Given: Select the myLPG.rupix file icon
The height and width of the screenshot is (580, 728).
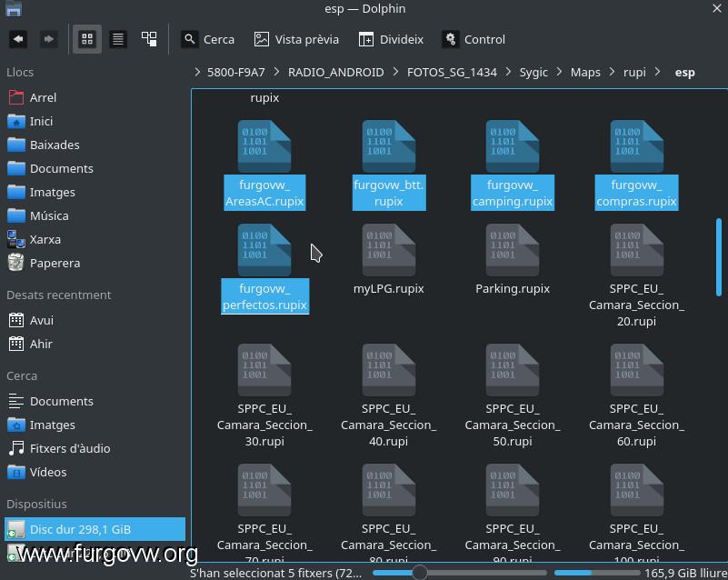Looking at the screenshot, I should (389, 250).
